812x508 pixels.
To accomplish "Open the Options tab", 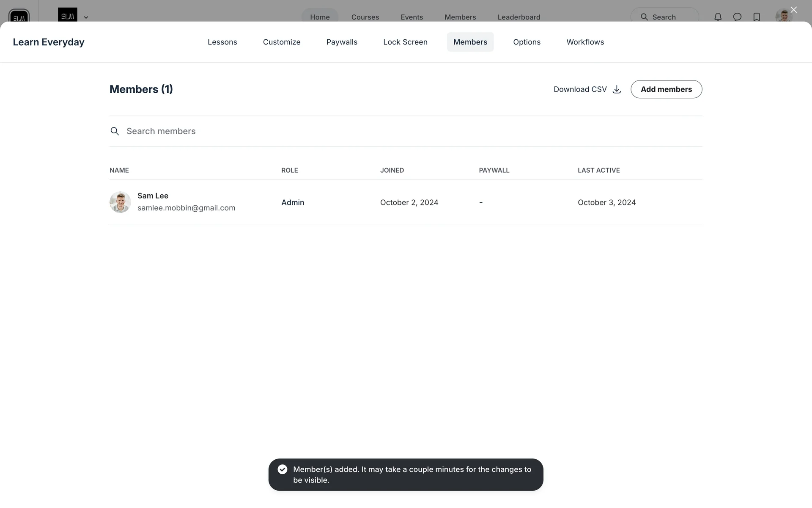I will pos(527,42).
